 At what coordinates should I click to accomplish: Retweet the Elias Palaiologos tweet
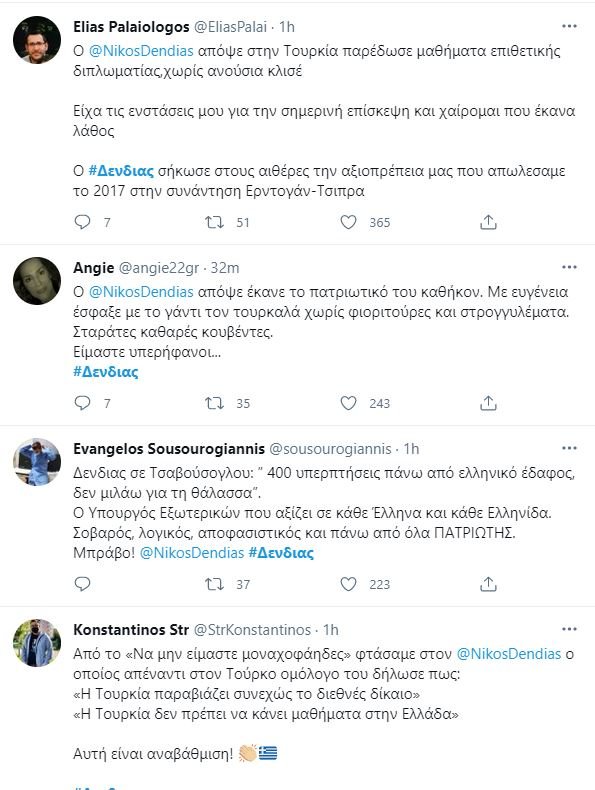(x=215, y=222)
